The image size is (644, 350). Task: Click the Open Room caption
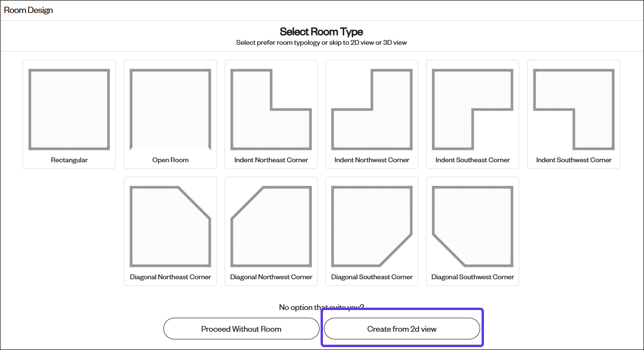[170, 160]
